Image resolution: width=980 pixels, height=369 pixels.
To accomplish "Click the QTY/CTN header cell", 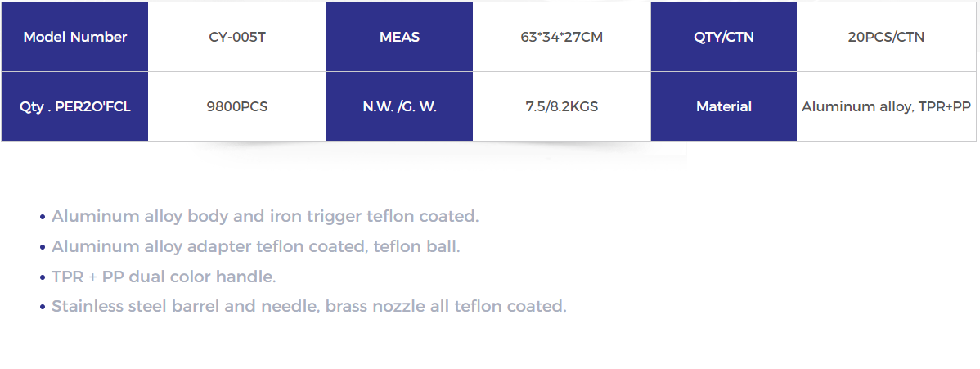I will point(724,37).
